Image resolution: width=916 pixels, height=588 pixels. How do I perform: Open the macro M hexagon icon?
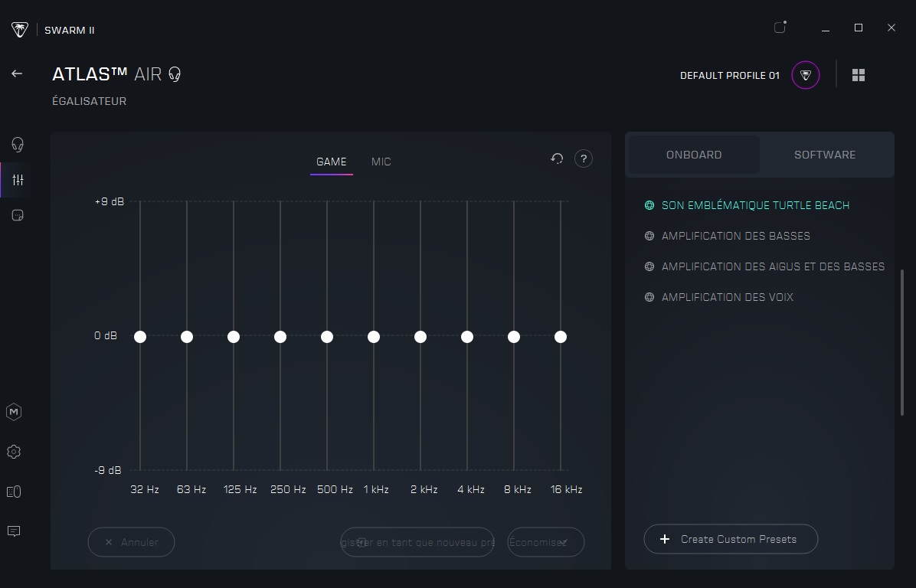[14, 412]
